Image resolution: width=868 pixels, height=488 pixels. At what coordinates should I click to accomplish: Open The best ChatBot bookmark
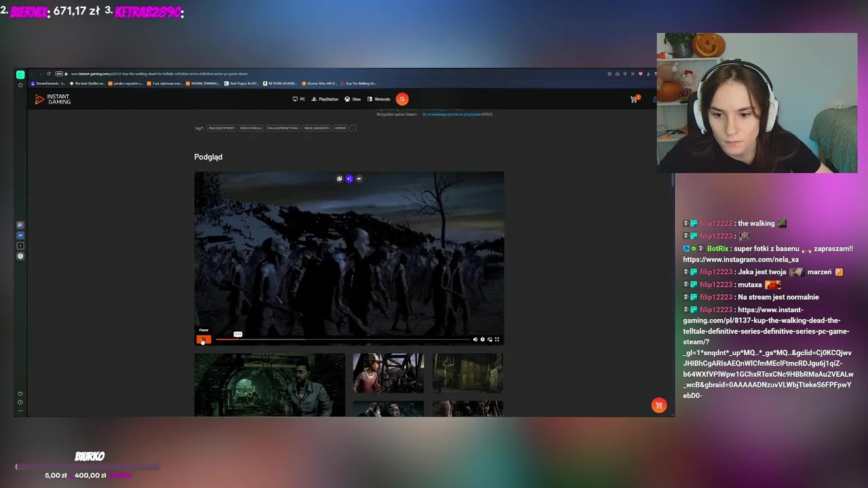[x=87, y=83]
